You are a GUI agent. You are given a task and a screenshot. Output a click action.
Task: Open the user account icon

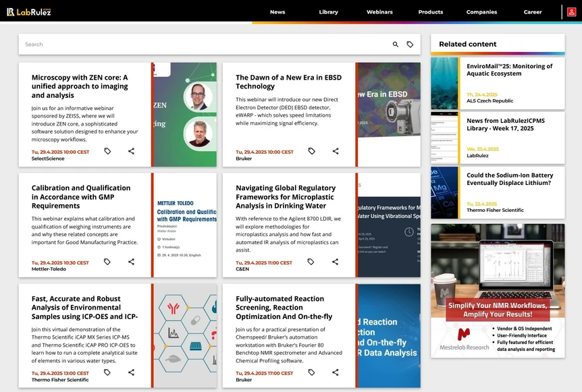click(572, 12)
